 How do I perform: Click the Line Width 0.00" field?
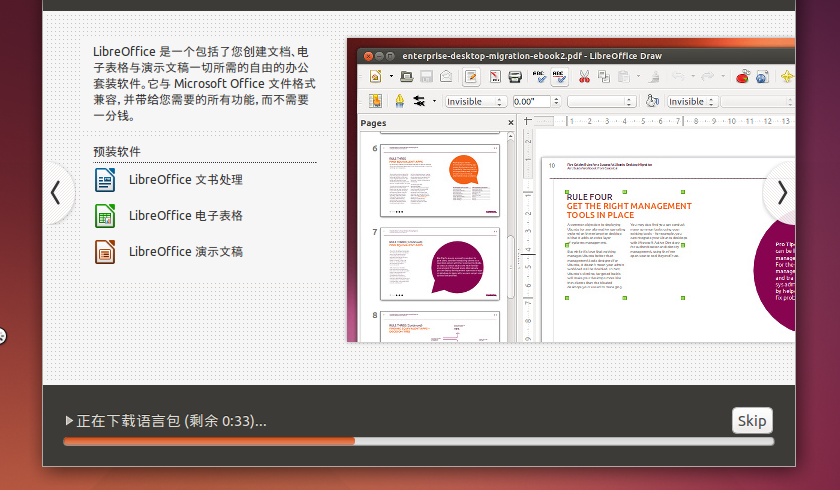coord(531,101)
